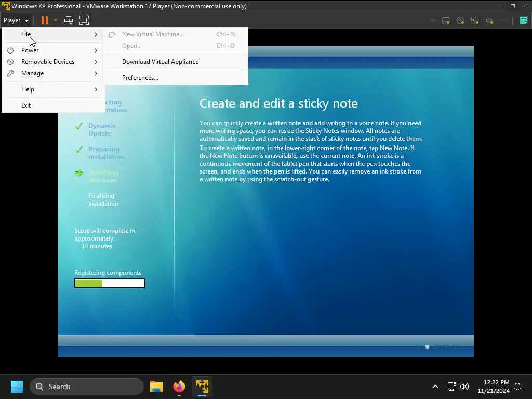Open the Windows Start button

click(17, 387)
